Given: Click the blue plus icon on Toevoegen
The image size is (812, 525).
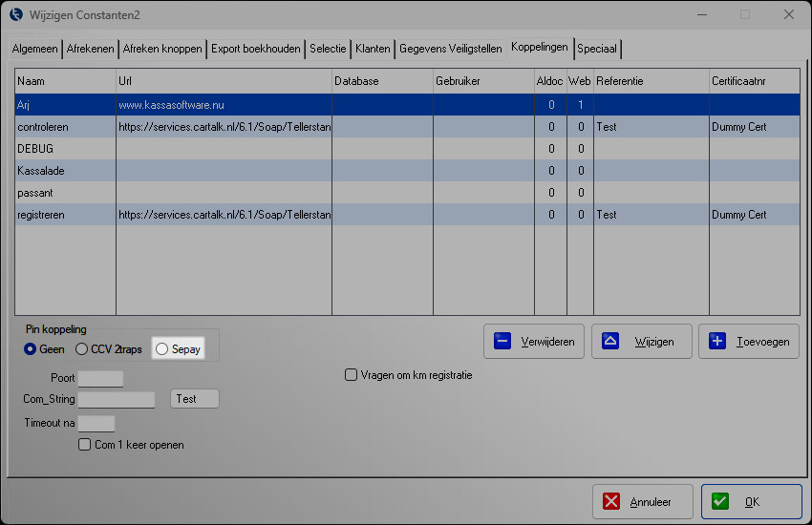Looking at the screenshot, I should (x=718, y=341).
